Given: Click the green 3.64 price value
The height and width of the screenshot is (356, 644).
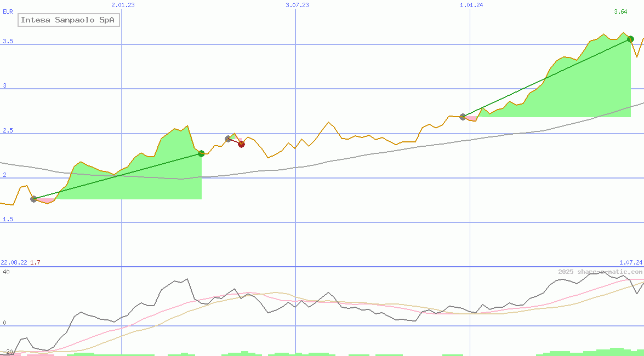Looking at the screenshot, I should [620, 12].
